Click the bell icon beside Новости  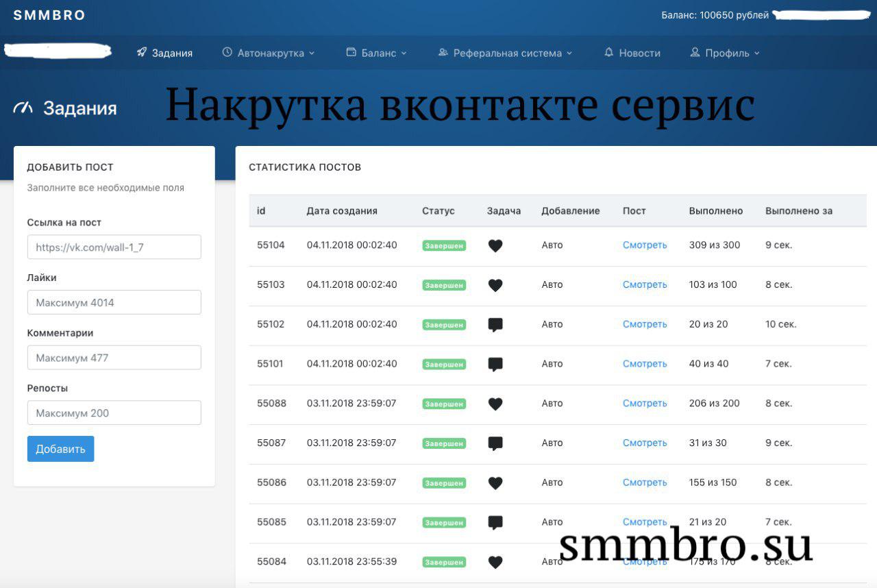click(x=608, y=52)
